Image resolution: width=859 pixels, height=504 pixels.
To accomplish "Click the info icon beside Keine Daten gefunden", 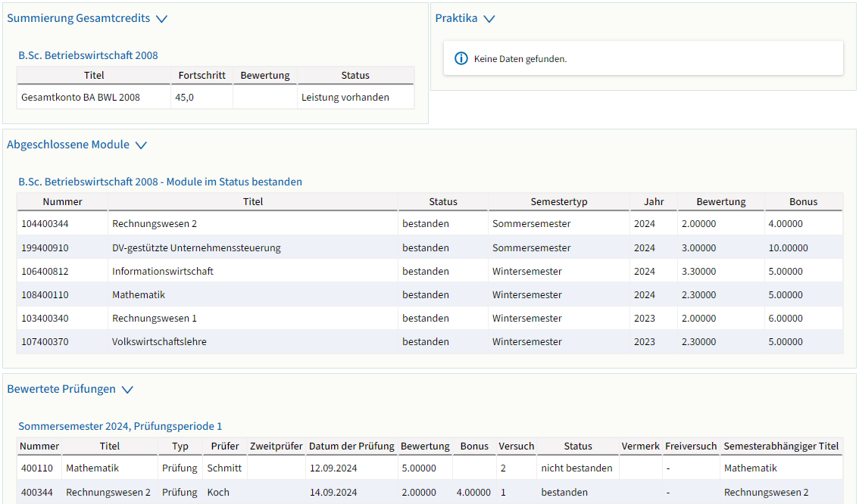I will pyautogui.click(x=461, y=58).
